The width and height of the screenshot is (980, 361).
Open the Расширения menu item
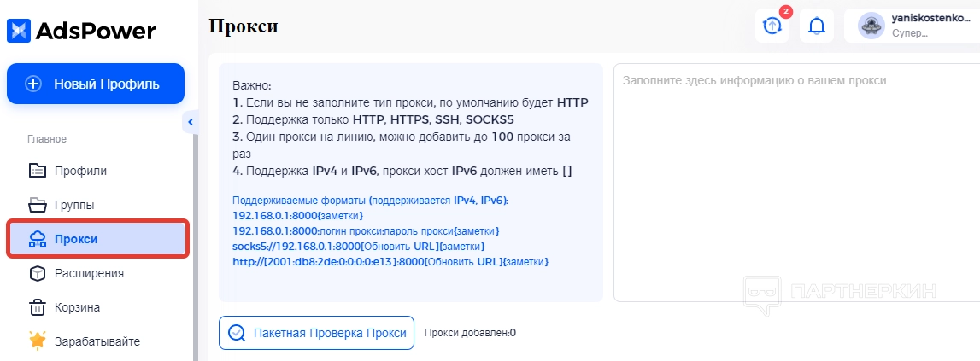(x=89, y=273)
